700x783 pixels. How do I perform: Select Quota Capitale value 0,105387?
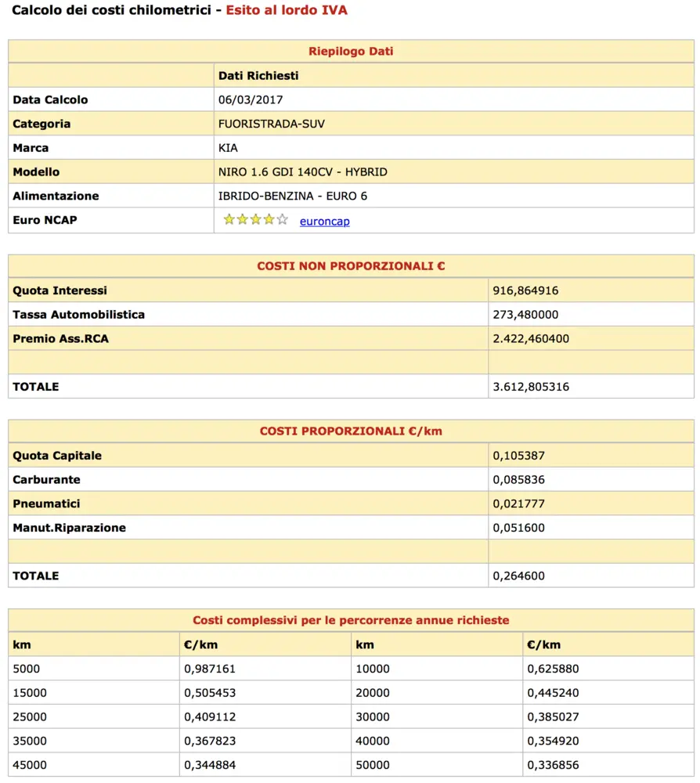click(x=519, y=456)
